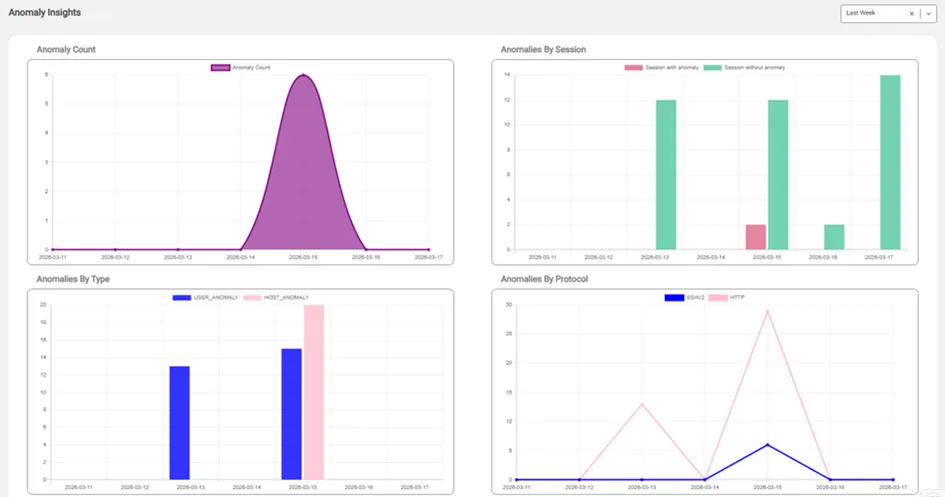
Task: Toggle the USER_ANOMALY legend series
Action: pyautogui.click(x=206, y=298)
